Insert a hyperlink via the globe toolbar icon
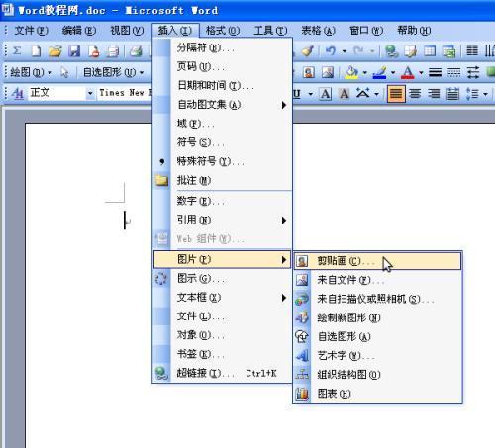This screenshot has height=448, width=495. (x=391, y=51)
